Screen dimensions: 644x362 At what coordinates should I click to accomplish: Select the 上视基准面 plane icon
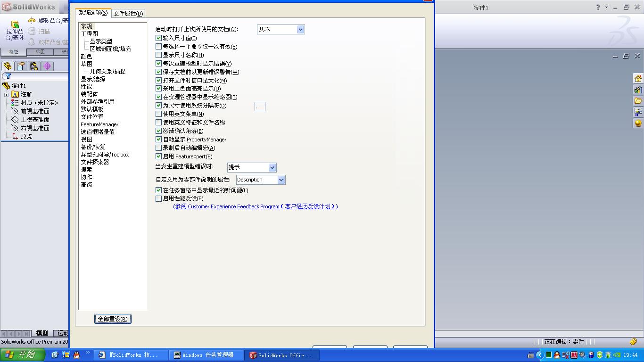(x=15, y=120)
